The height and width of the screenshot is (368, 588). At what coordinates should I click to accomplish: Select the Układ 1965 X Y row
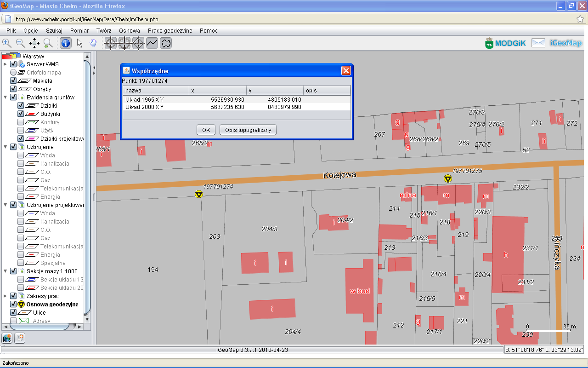[x=237, y=99]
